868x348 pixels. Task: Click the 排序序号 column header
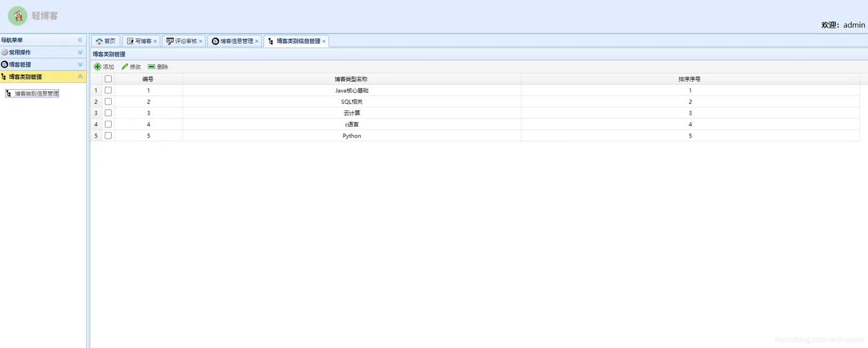(690, 79)
